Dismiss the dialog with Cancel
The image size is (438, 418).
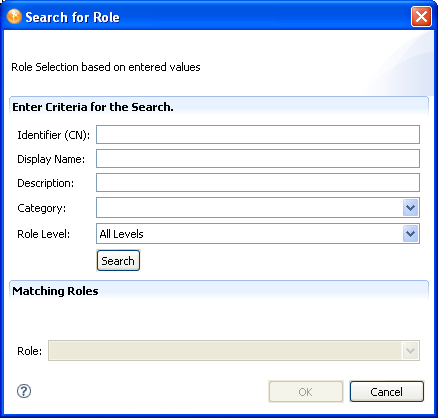[387, 392]
